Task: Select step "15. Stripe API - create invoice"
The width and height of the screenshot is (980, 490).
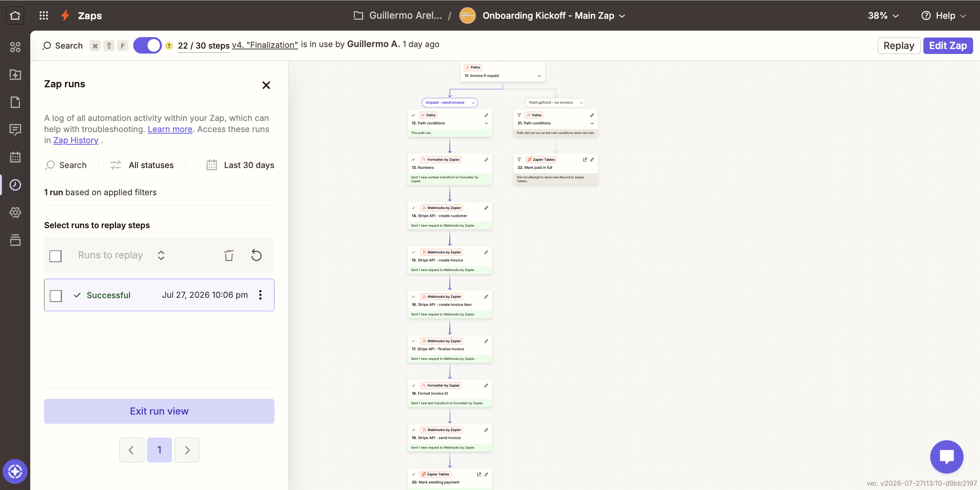Action: point(450,261)
